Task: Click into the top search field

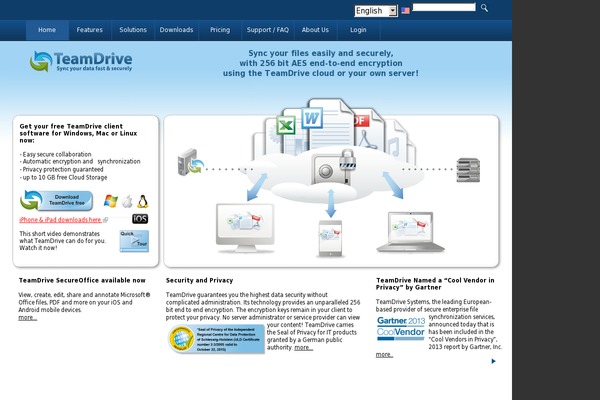Action: [444, 7]
